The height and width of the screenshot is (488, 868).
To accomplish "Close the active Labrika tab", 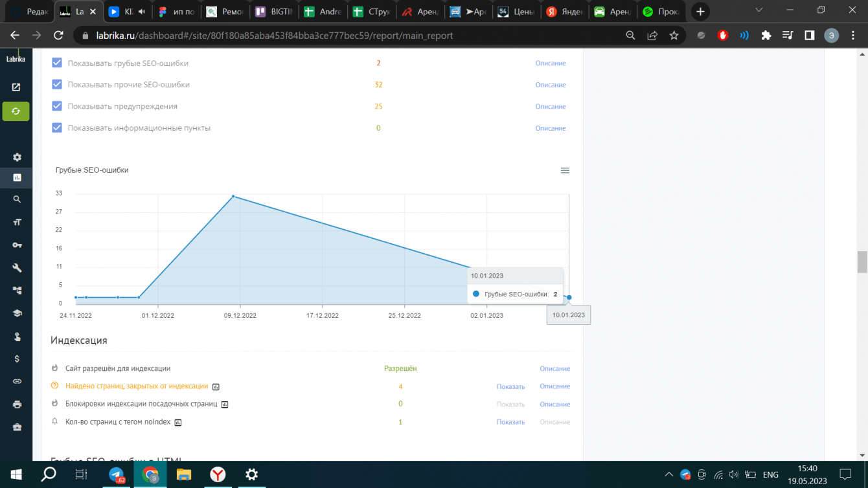I will point(93,12).
